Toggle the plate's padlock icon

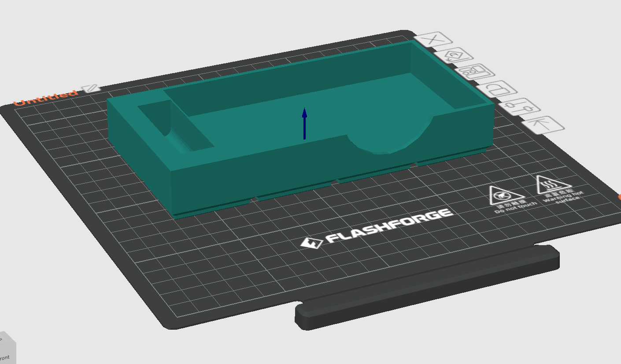click(x=497, y=89)
